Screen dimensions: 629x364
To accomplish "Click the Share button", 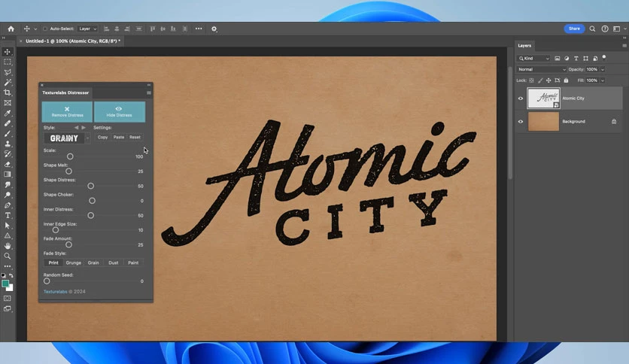I will (574, 29).
